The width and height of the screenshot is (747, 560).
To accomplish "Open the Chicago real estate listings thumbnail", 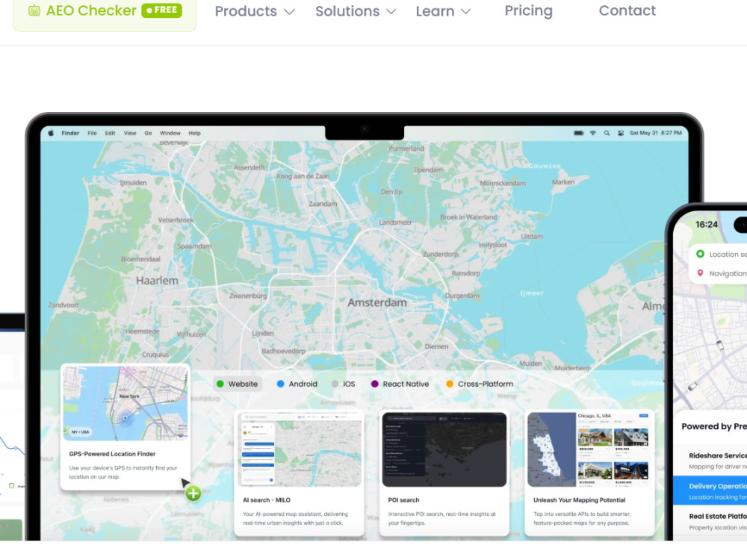I will click(589, 449).
